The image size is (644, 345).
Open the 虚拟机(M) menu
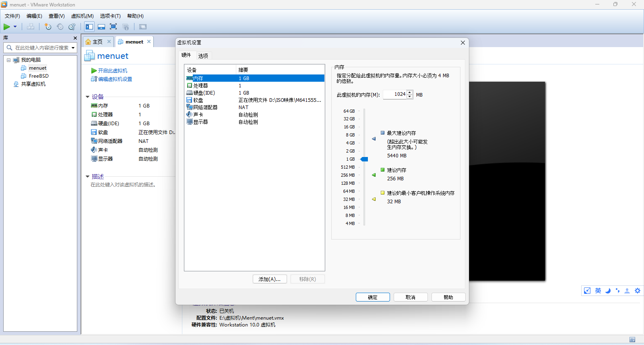pos(83,16)
